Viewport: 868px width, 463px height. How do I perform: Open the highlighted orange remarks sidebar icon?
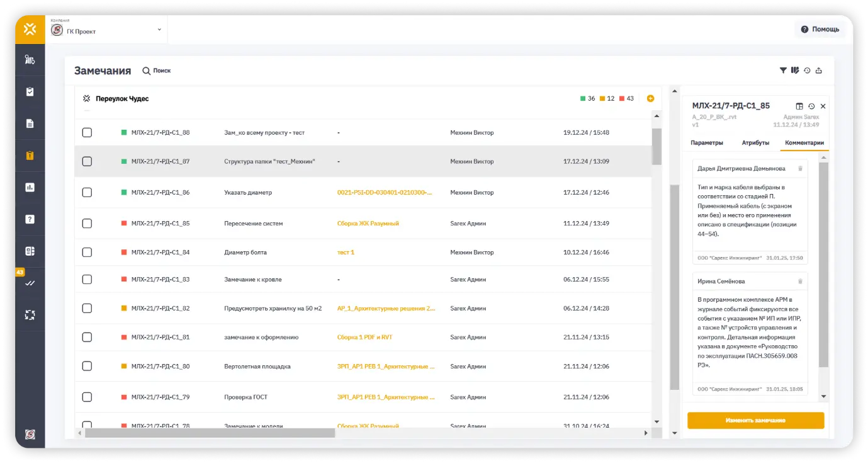pyautogui.click(x=30, y=156)
